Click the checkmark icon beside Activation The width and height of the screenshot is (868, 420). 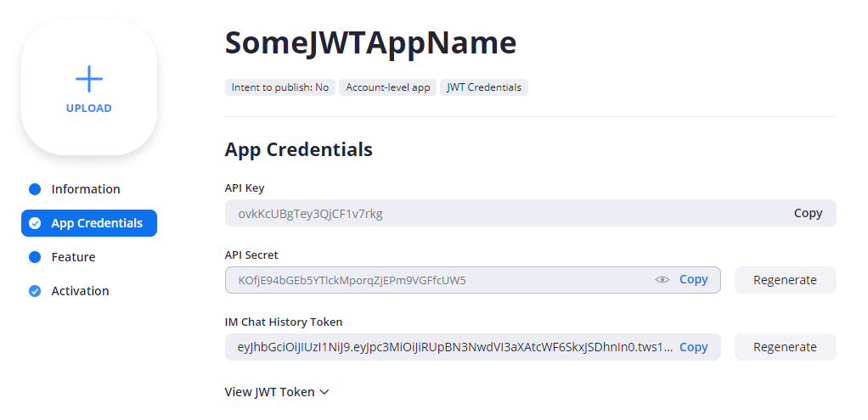[x=35, y=291]
